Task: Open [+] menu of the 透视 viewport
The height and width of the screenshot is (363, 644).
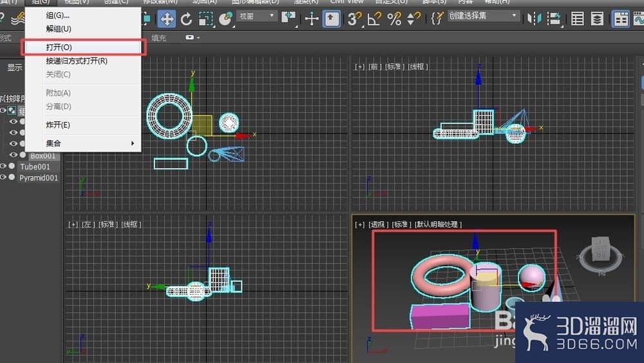Action: pyautogui.click(x=359, y=224)
